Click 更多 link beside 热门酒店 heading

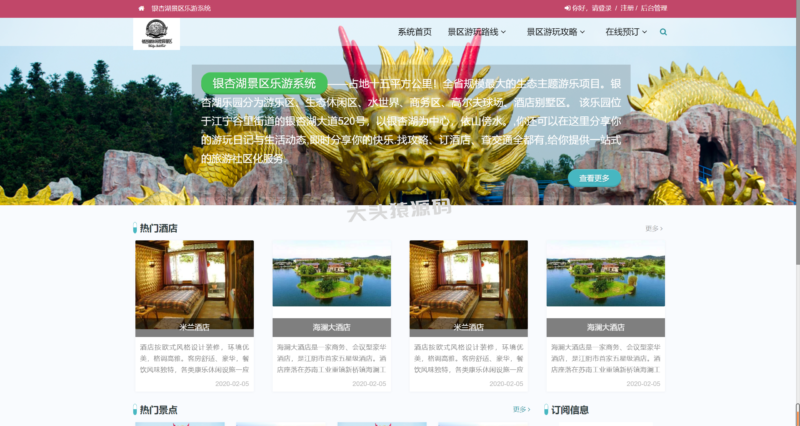(x=654, y=229)
